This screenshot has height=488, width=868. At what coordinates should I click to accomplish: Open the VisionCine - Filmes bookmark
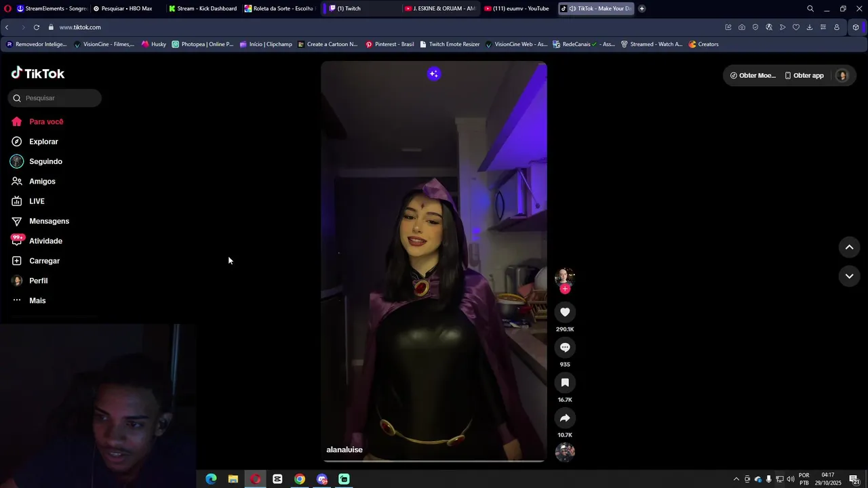coord(104,44)
